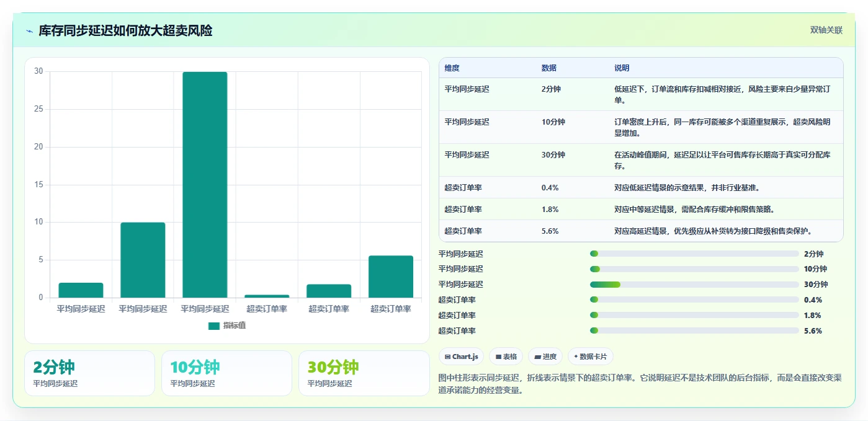Click the y-axis label 25

38,109
